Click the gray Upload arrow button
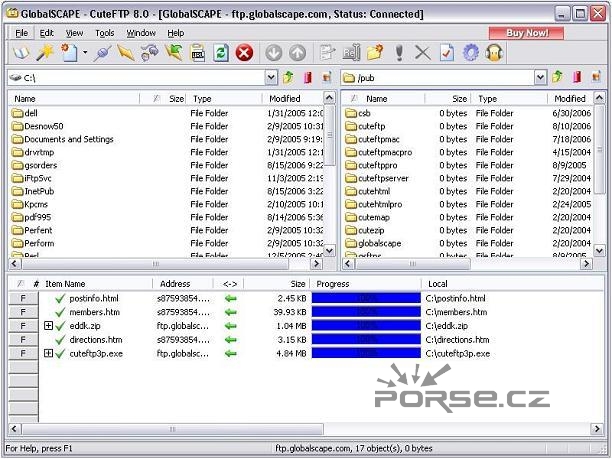Screen dimensions: 612x459 [x=297, y=53]
